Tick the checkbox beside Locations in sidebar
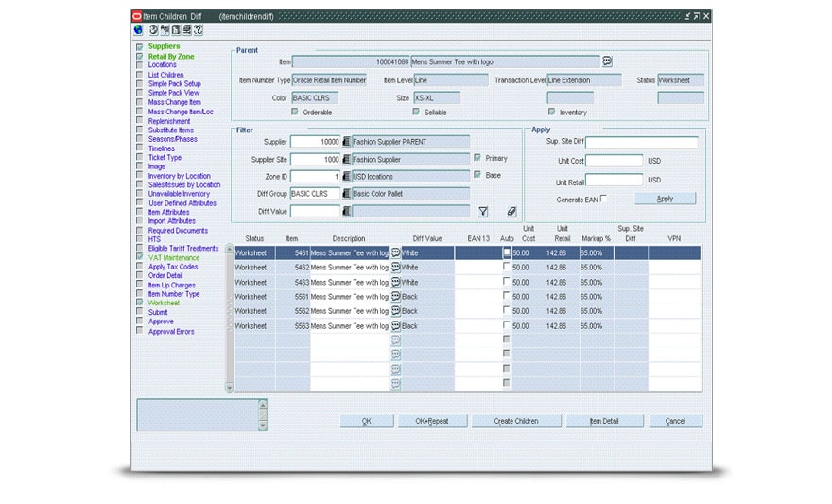Screen dimensions: 832x504 tap(140, 65)
